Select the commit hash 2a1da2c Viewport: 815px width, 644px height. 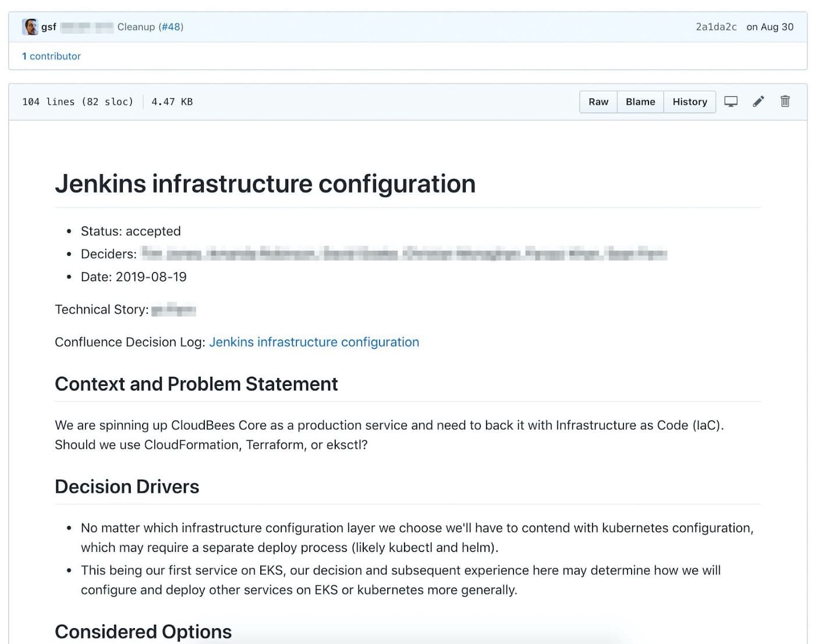[x=715, y=27]
